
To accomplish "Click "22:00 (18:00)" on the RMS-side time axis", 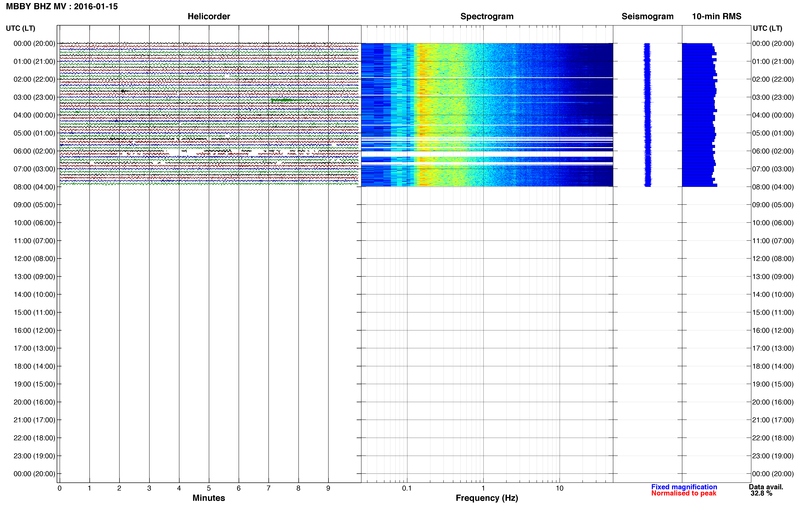I will pos(773,438).
